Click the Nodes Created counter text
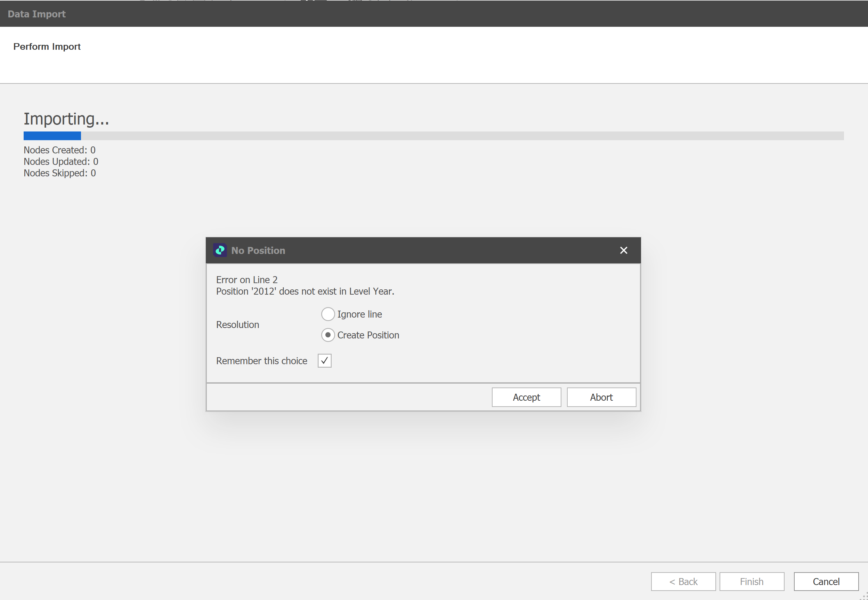Screen dimensions: 868x600 click(59, 150)
